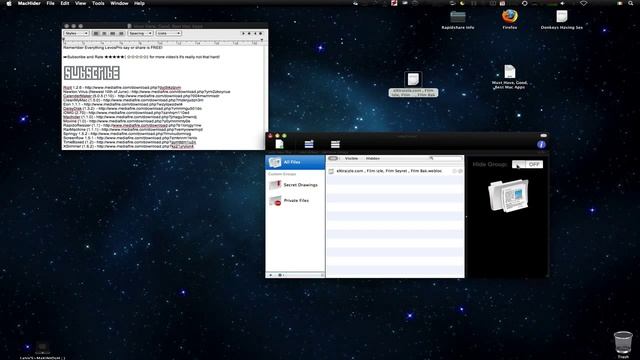
Task: Click the Hidden filter in MacHider list
Action: tap(373, 158)
